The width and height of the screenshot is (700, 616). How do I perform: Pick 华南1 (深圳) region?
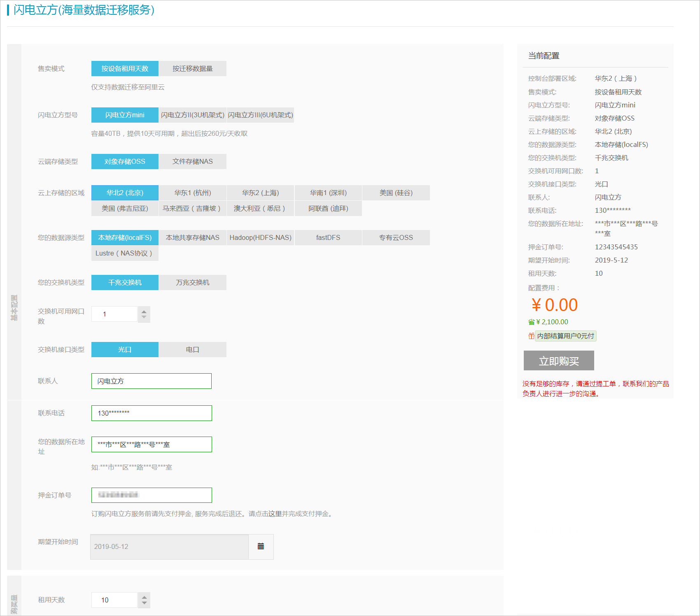328,193
